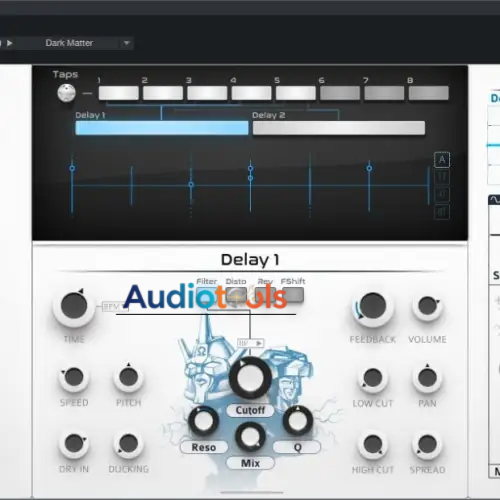Toggle the Filter effect button
This screenshot has height=500, width=500.
tap(206, 295)
